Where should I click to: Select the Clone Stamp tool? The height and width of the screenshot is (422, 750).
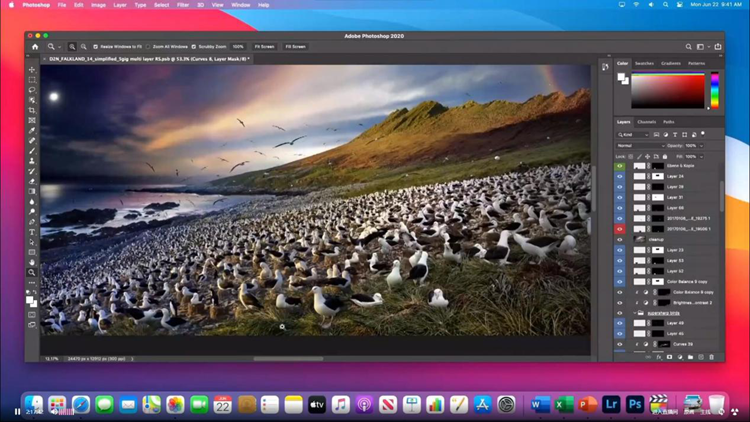click(32, 161)
